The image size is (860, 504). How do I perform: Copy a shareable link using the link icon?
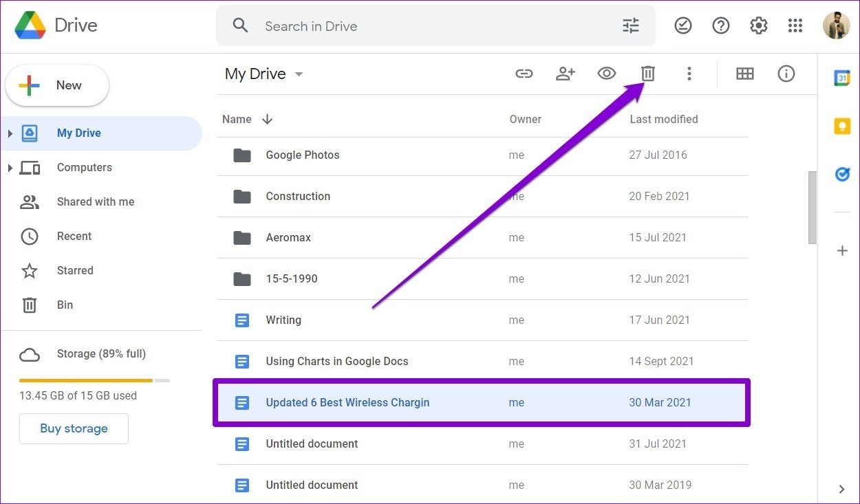(524, 74)
